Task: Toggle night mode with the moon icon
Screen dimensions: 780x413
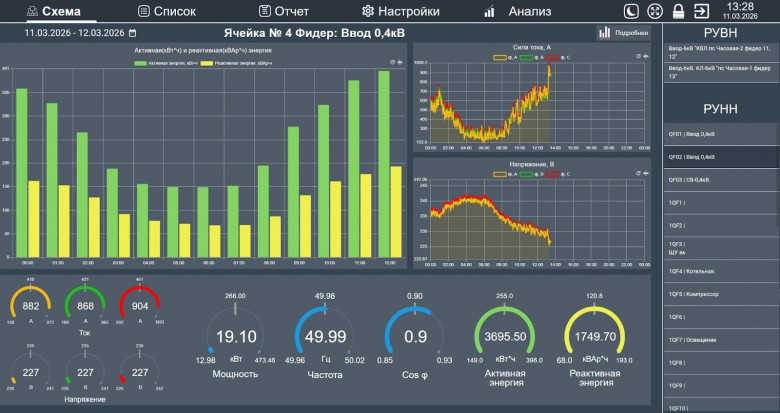Action: pyautogui.click(x=631, y=12)
